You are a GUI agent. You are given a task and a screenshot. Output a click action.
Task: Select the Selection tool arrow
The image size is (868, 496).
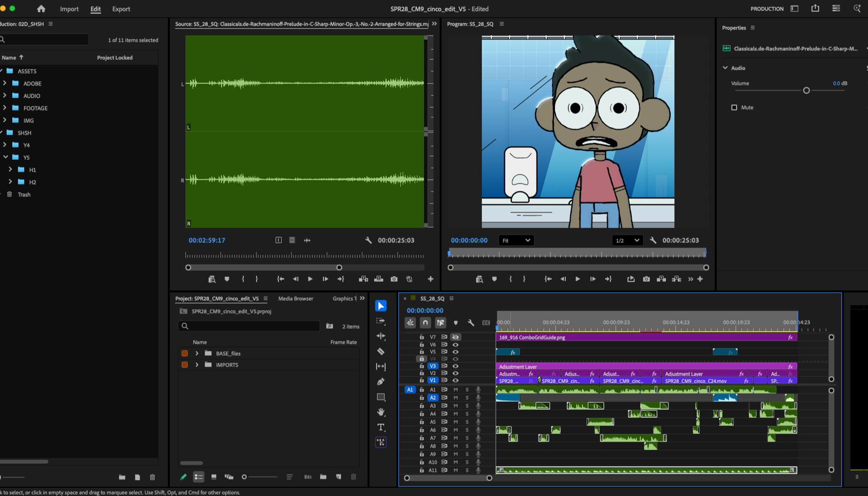381,306
